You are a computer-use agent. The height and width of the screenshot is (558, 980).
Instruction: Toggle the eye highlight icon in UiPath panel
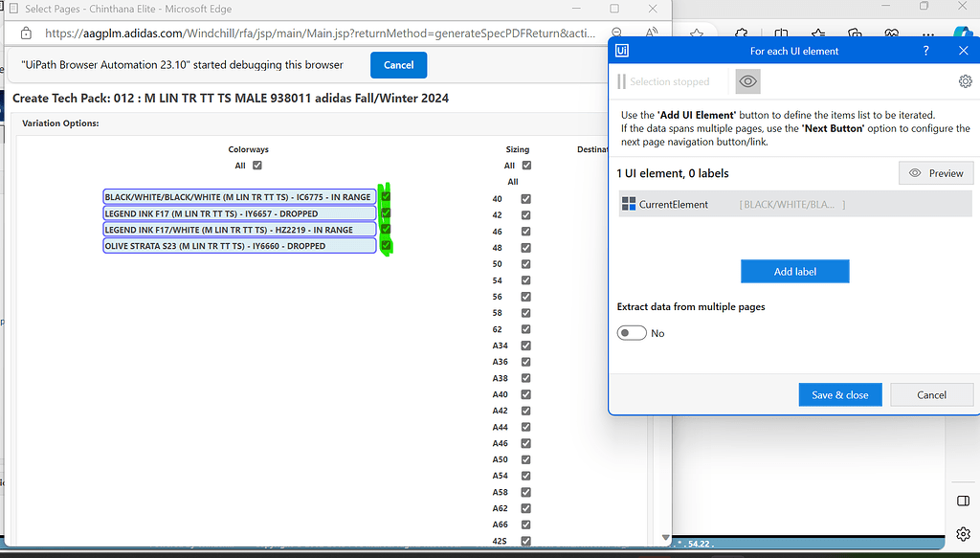pos(747,81)
